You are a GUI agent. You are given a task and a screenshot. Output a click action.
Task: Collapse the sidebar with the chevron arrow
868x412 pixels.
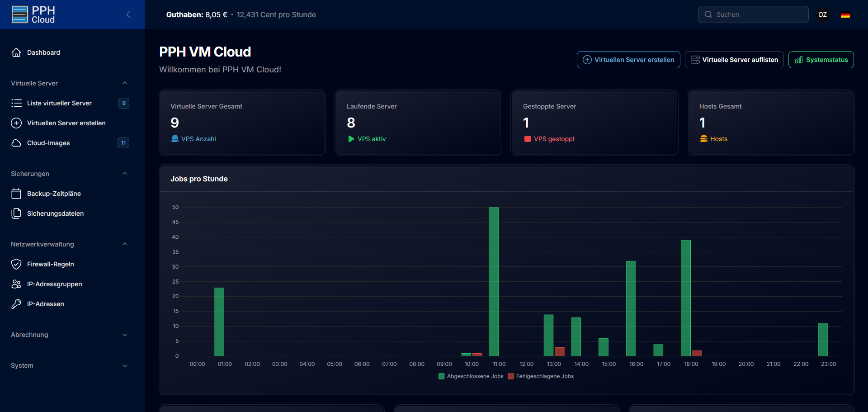[128, 14]
